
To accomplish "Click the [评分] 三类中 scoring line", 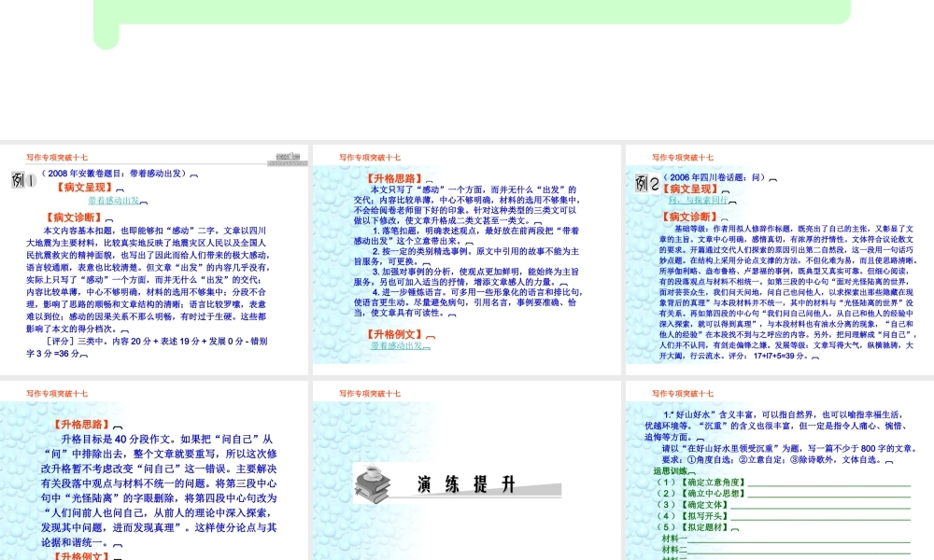I will tap(147, 347).
